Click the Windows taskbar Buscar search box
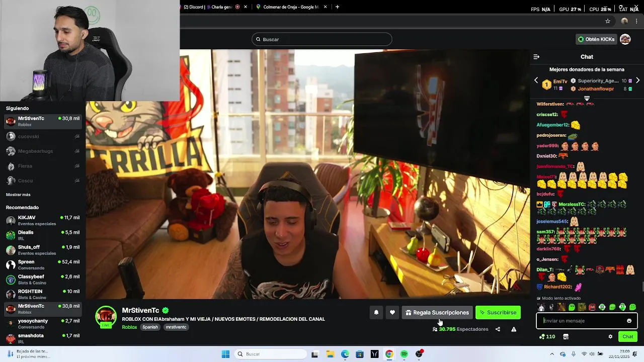 (271, 354)
